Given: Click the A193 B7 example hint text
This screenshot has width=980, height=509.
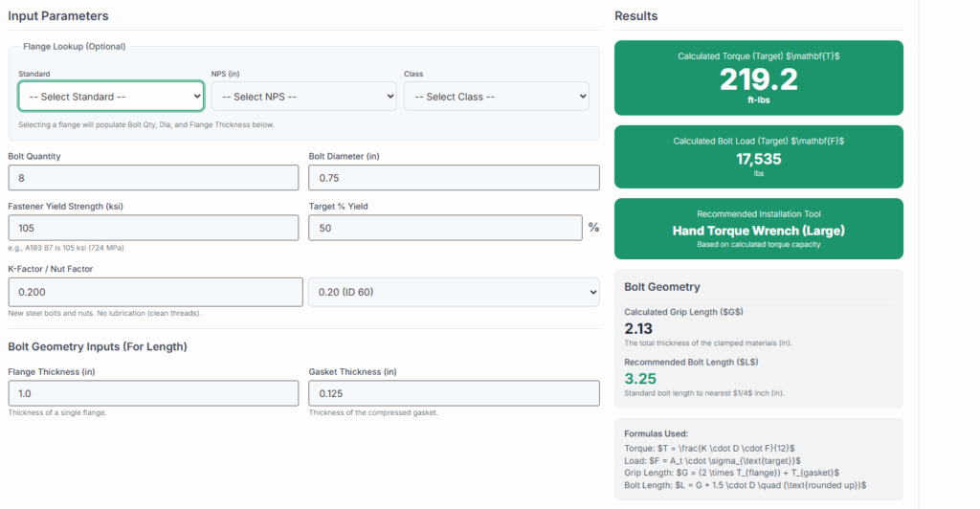Looking at the screenshot, I should pyautogui.click(x=66, y=248).
